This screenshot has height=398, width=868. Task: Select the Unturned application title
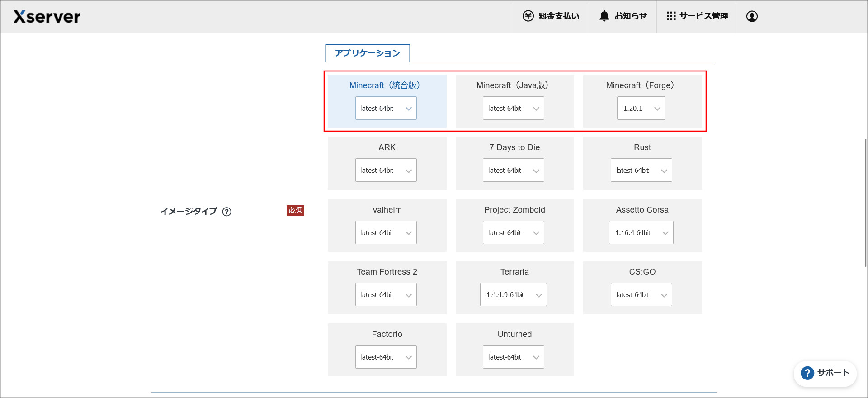tap(514, 334)
